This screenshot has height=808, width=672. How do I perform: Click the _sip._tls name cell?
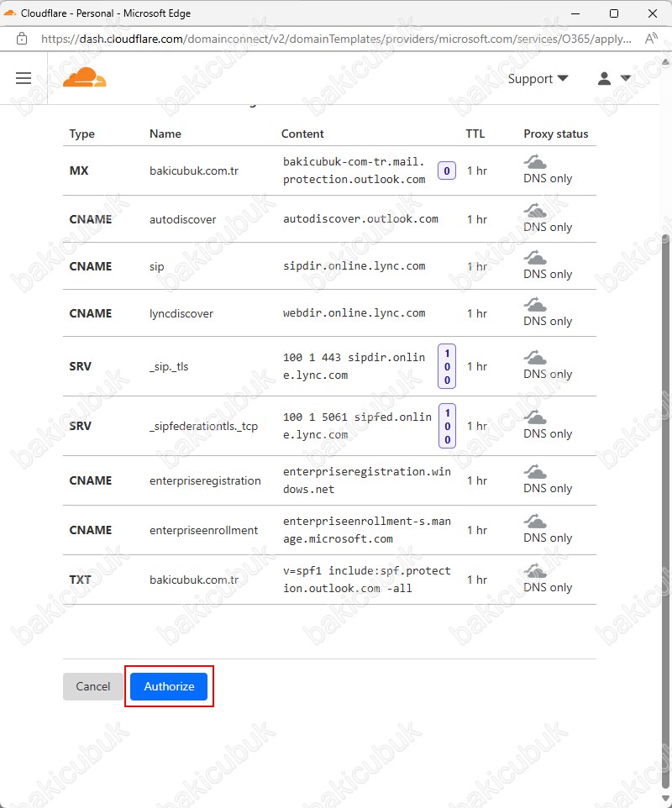tap(169, 366)
